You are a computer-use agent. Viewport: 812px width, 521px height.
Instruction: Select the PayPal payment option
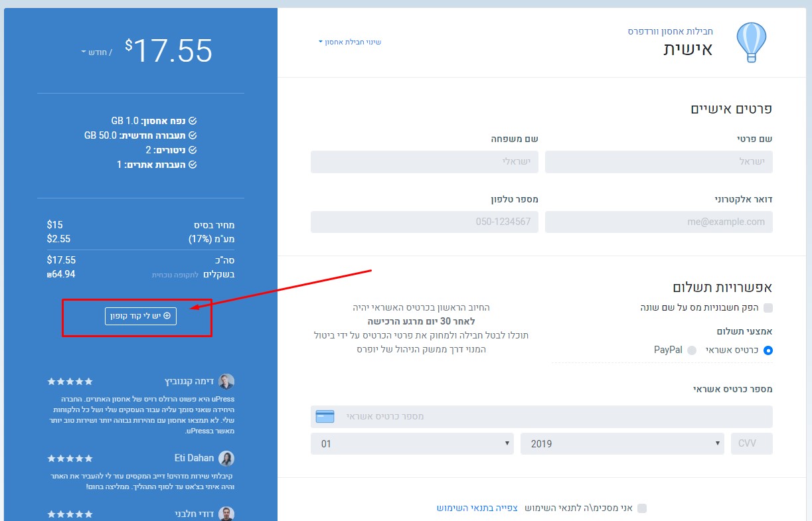(692, 350)
